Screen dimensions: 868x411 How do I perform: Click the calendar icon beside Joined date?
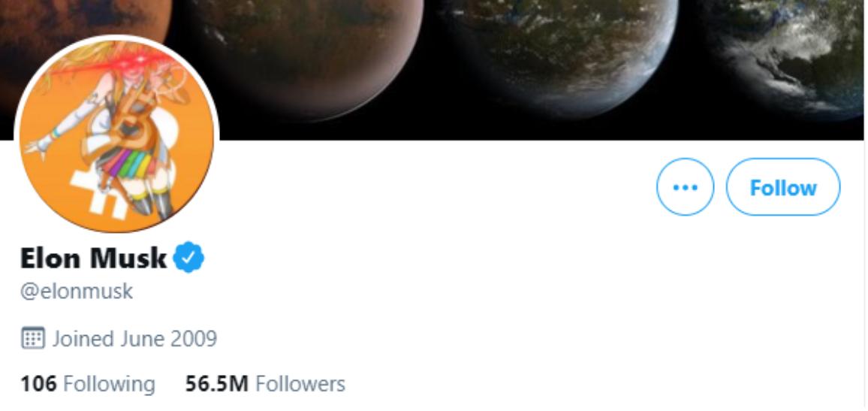point(32,338)
